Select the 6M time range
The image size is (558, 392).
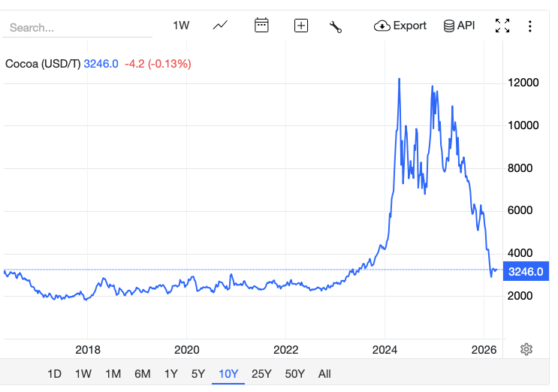pyautogui.click(x=143, y=374)
